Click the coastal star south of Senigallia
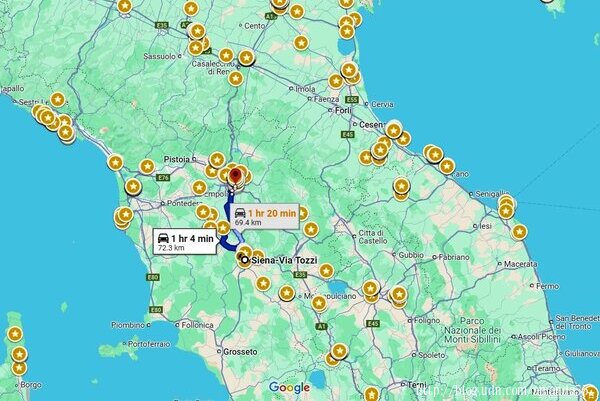The height and width of the screenshot is (401, 600). pos(519,232)
